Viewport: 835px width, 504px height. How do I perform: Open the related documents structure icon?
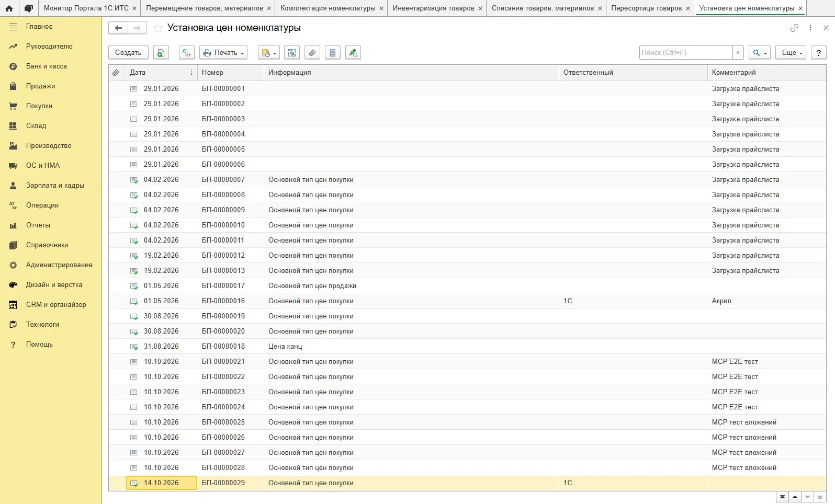point(292,53)
